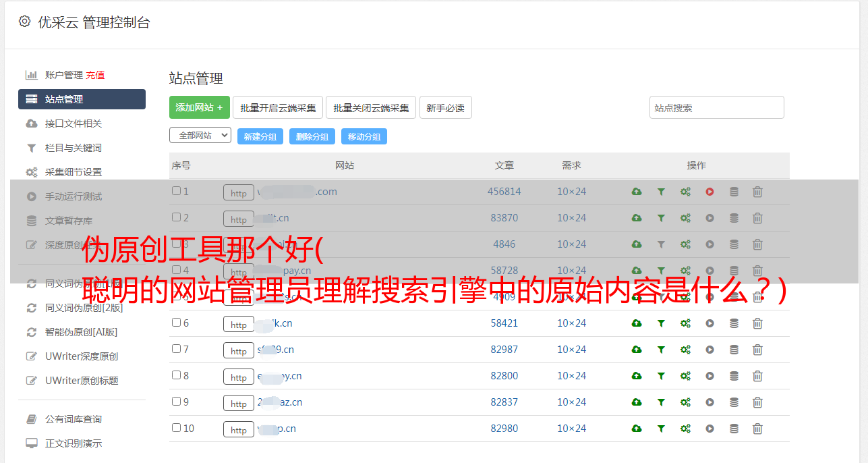Click the database icon in row 10 (82980)
Viewport: 868px width, 463px height.
(x=734, y=429)
